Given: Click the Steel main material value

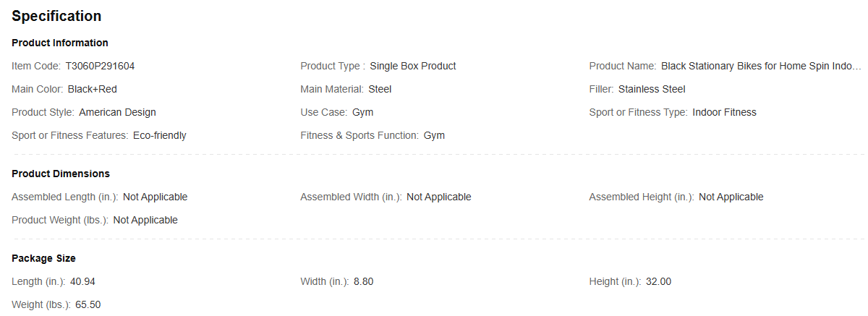Looking at the screenshot, I should [380, 89].
